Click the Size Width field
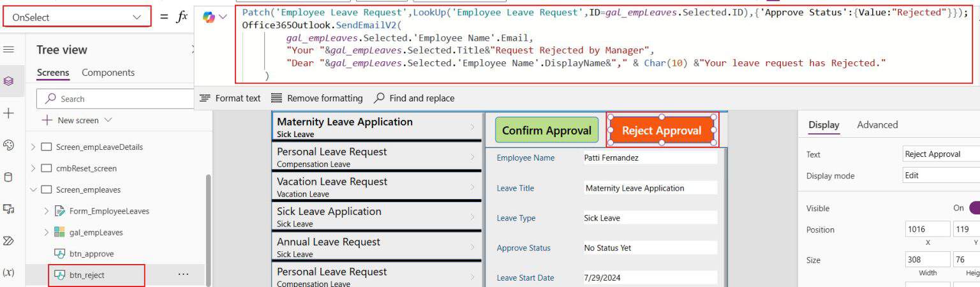 928,260
